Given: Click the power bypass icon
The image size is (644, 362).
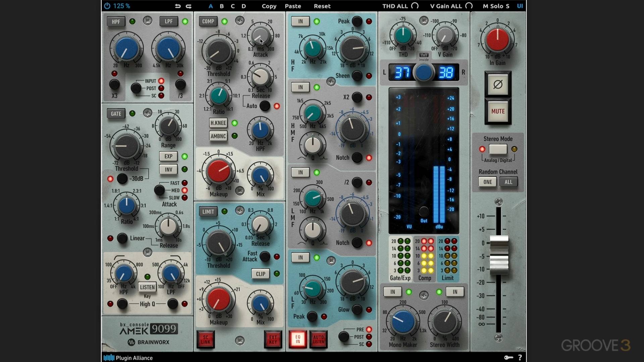Looking at the screenshot, I should pyautogui.click(x=107, y=6).
